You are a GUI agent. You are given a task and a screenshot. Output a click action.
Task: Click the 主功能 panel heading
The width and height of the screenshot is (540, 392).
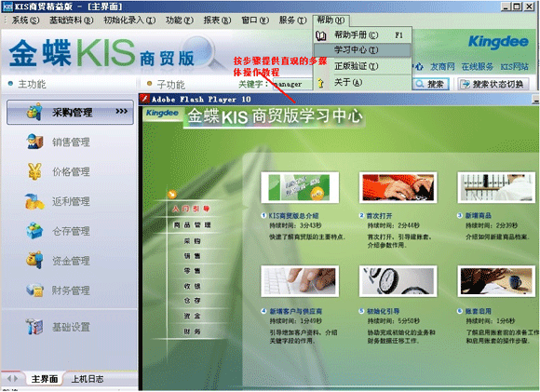click(x=32, y=84)
